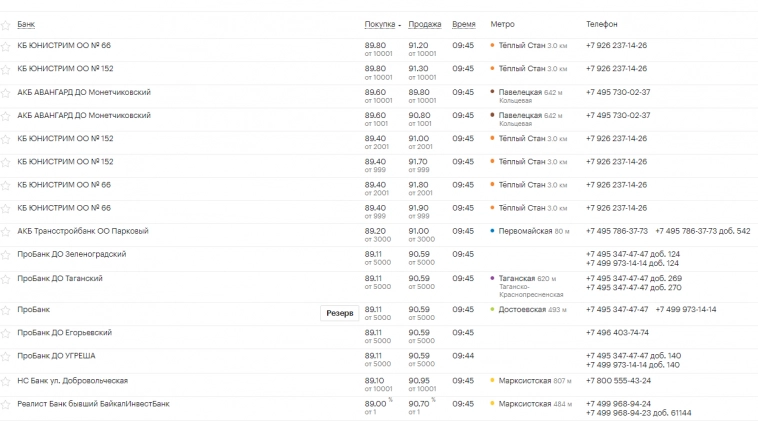Star the Реалист Банк row
This screenshot has height=421, width=758.
pyautogui.click(x=5, y=405)
